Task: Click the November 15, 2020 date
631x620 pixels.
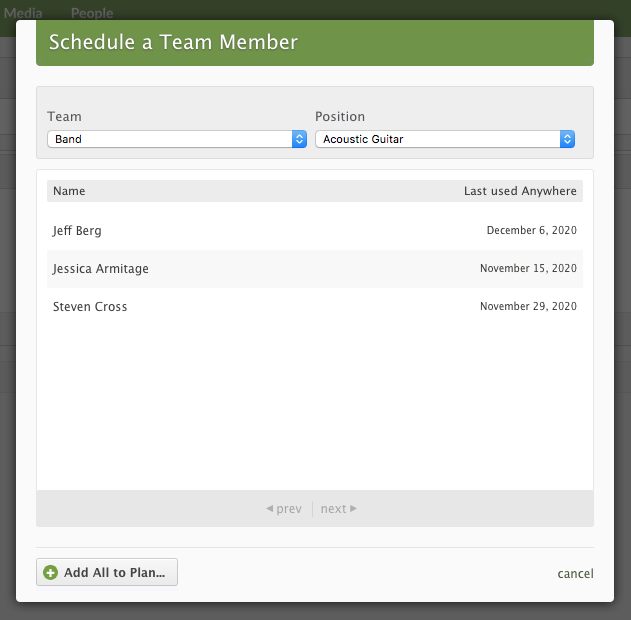Action: tap(528, 268)
